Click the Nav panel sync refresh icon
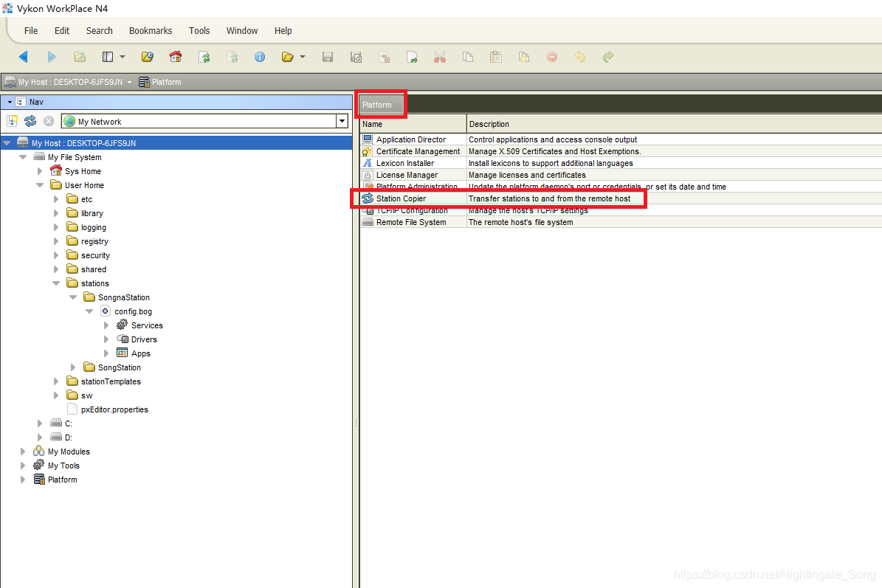The height and width of the screenshot is (588, 882). [x=30, y=121]
